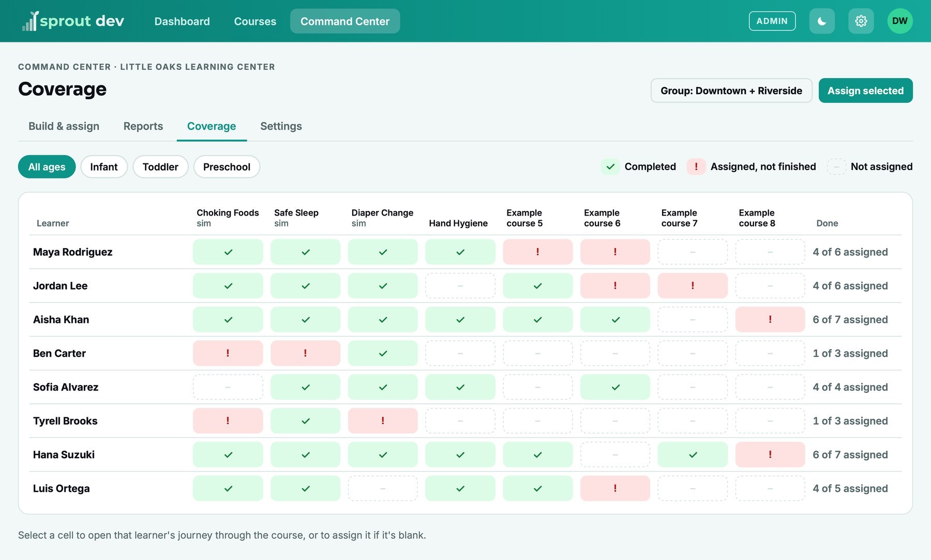Click the Hand Hygiene column header
931x560 pixels.
[x=458, y=223]
